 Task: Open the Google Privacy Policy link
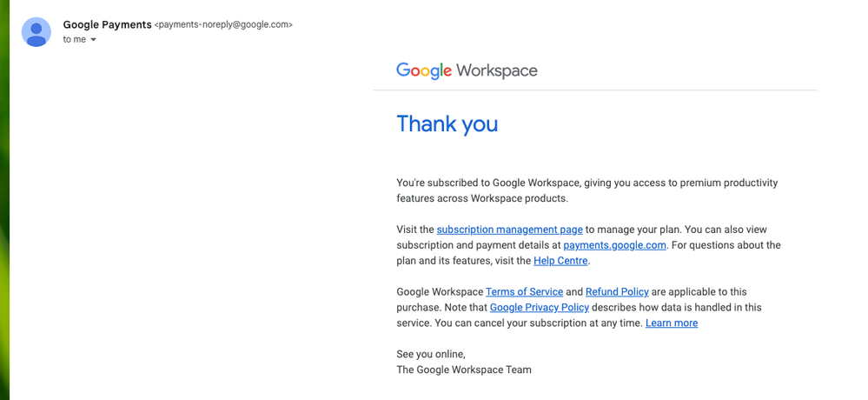[540, 307]
